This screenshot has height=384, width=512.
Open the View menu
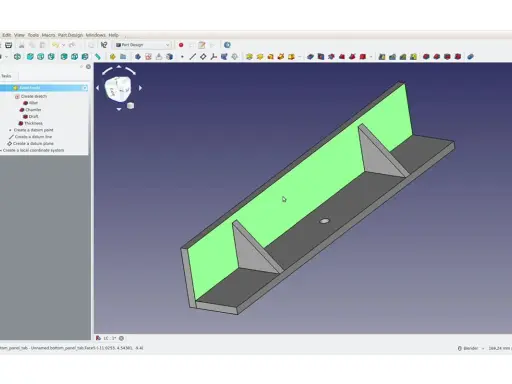[x=19, y=35]
